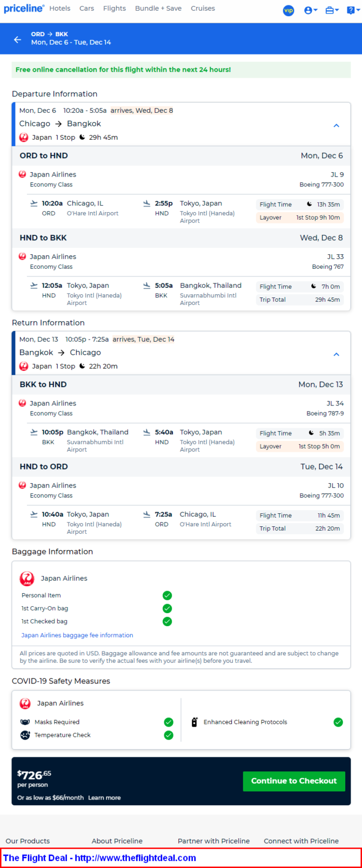Click the back arrow in the blue header
The width and height of the screenshot is (362, 868).
point(17,39)
